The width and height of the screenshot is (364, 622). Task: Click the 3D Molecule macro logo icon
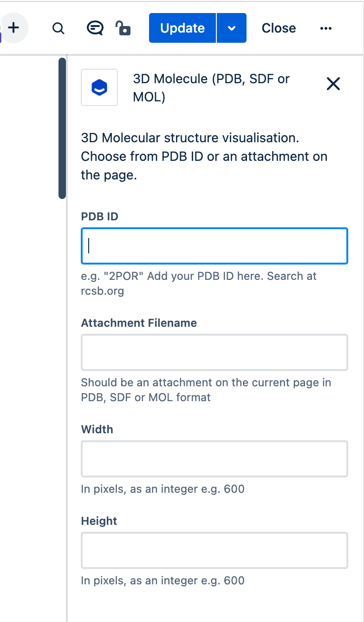(x=99, y=87)
